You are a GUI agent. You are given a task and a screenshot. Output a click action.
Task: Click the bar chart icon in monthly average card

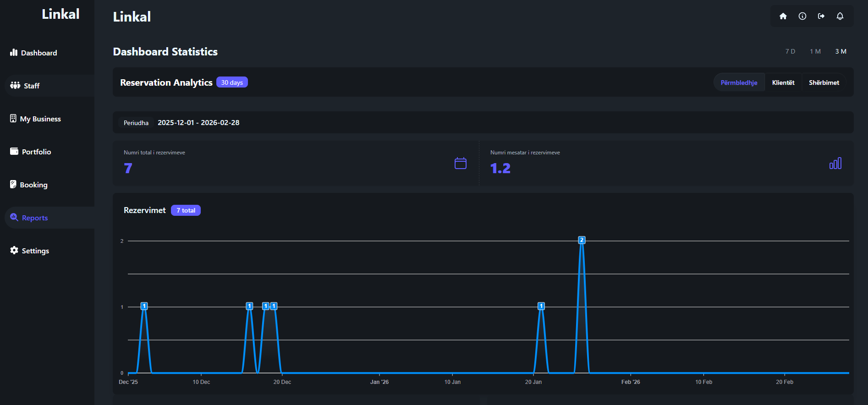[835, 164]
